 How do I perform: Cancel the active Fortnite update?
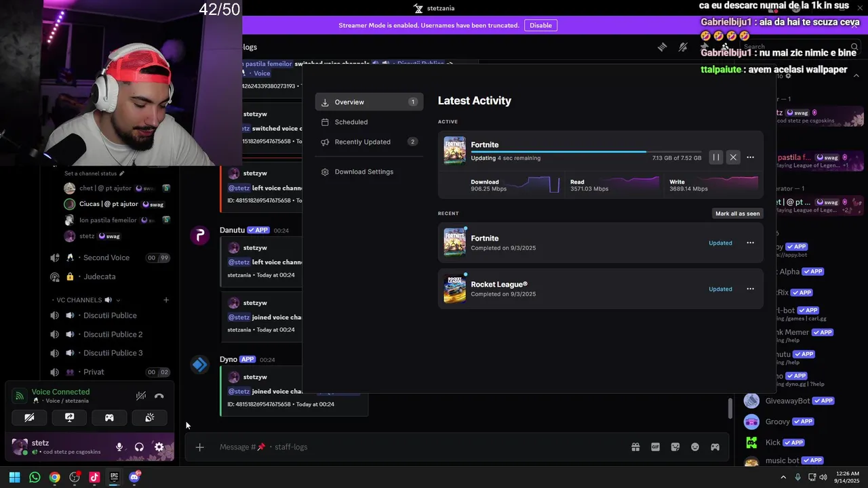(733, 157)
